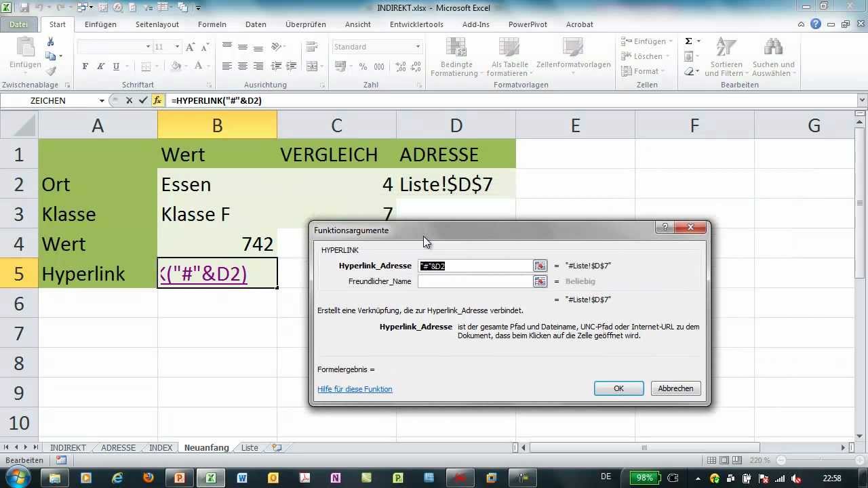The image size is (868, 488).
Task: Click the Freundlicher_Name input field
Action: pyautogui.click(x=475, y=281)
